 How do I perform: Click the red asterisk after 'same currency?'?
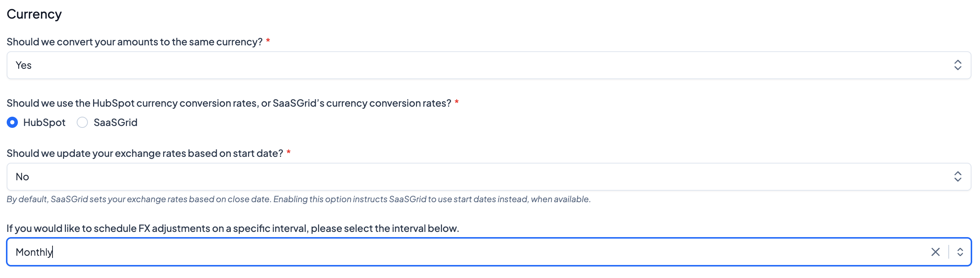pyautogui.click(x=268, y=41)
